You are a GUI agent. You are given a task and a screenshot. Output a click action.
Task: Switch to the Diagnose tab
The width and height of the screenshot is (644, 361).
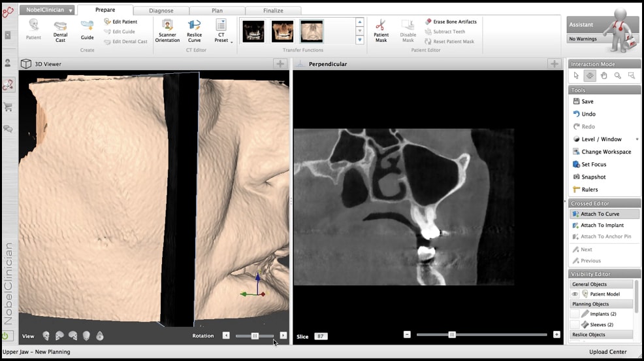[x=161, y=10]
